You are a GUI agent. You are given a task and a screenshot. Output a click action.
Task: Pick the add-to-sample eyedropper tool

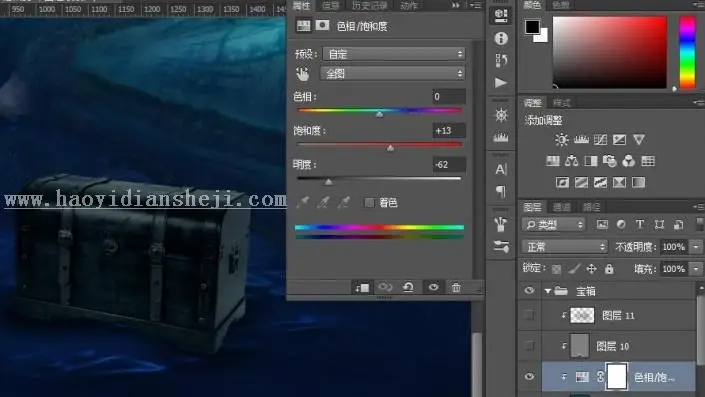click(323, 203)
